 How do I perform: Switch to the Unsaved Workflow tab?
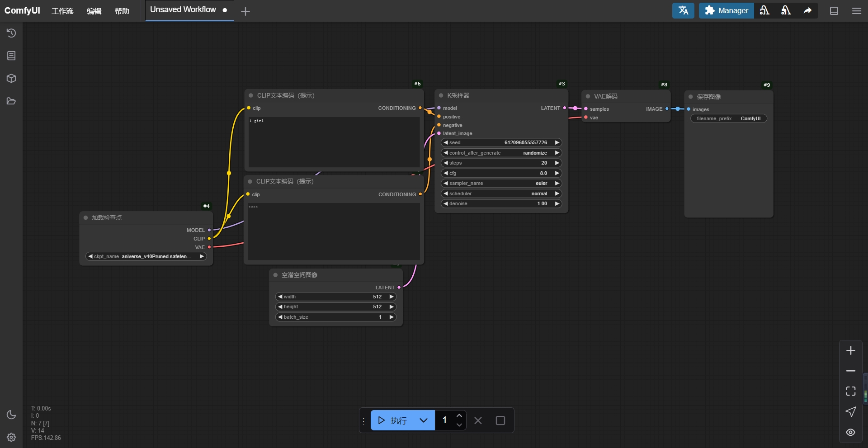(189, 10)
